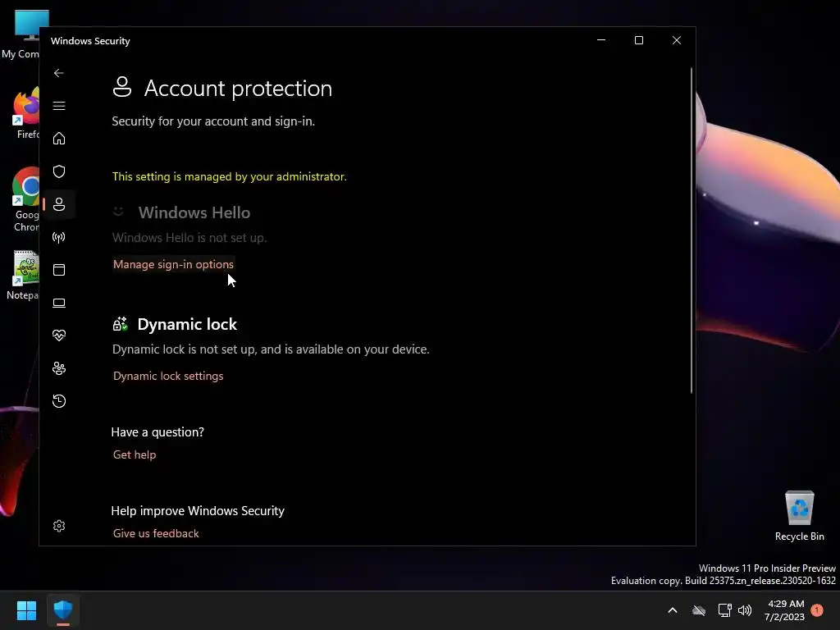The height and width of the screenshot is (630, 840).
Task: Open Device security laptop icon
Action: tap(59, 304)
